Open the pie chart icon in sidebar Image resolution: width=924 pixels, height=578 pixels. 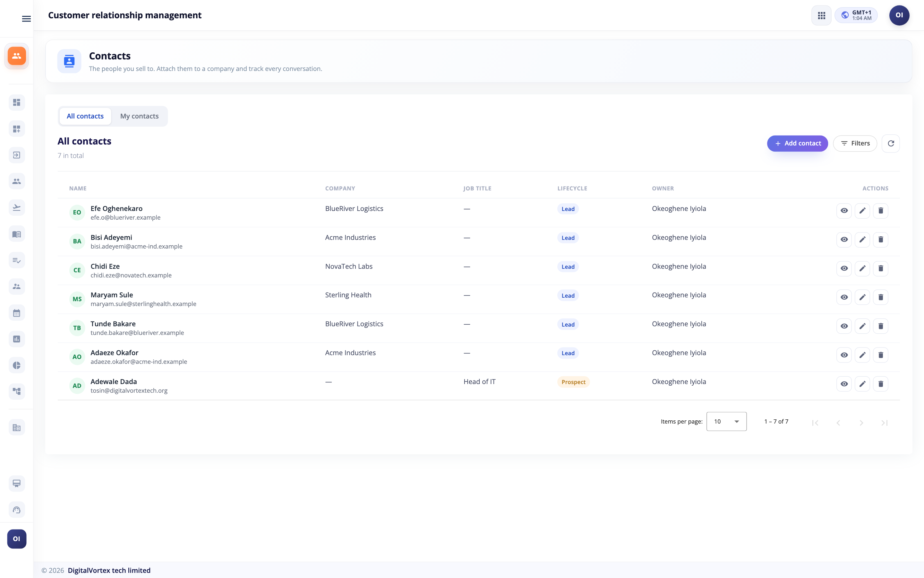17,365
